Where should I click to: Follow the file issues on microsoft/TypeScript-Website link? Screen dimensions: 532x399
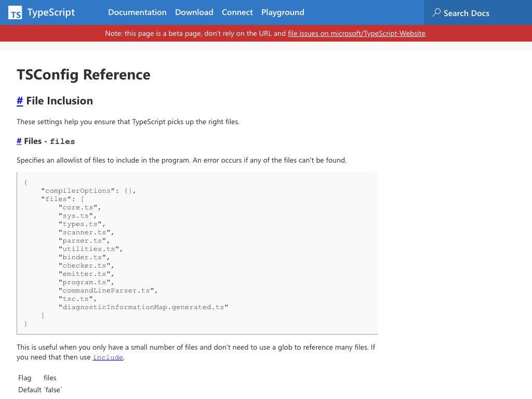click(x=356, y=34)
